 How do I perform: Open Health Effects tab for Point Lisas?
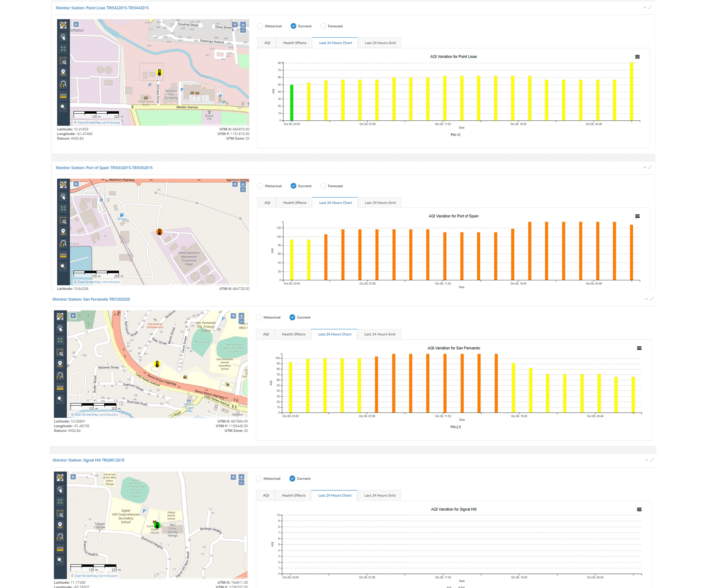[295, 43]
